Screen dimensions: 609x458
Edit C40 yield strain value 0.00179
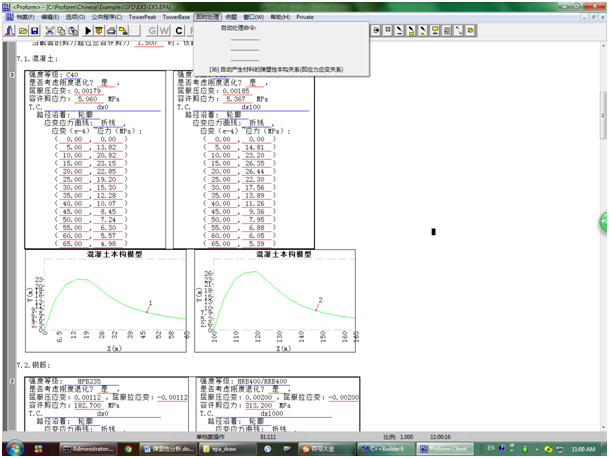[87, 91]
